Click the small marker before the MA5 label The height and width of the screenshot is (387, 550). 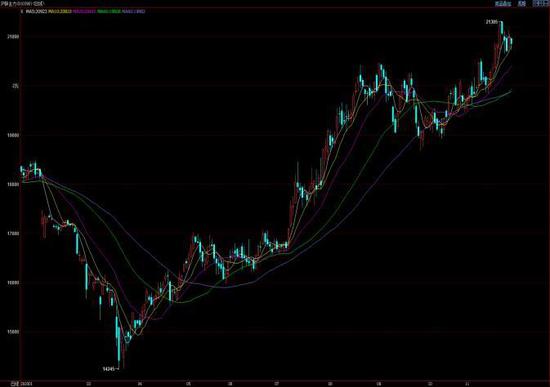pos(22,11)
